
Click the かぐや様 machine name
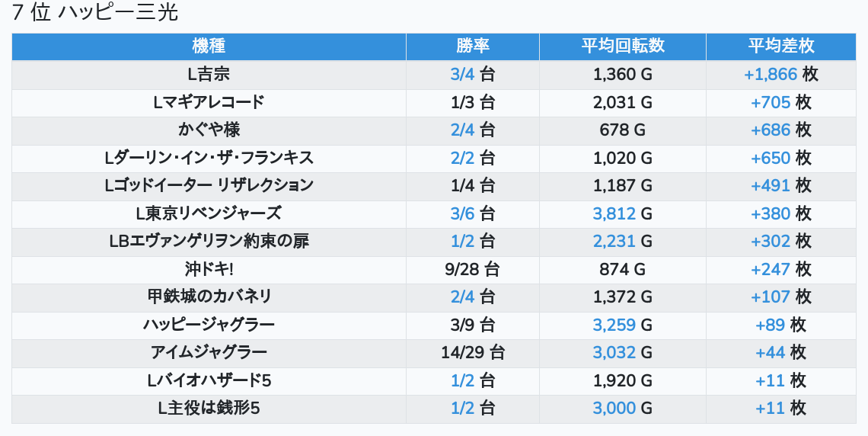click(x=209, y=130)
